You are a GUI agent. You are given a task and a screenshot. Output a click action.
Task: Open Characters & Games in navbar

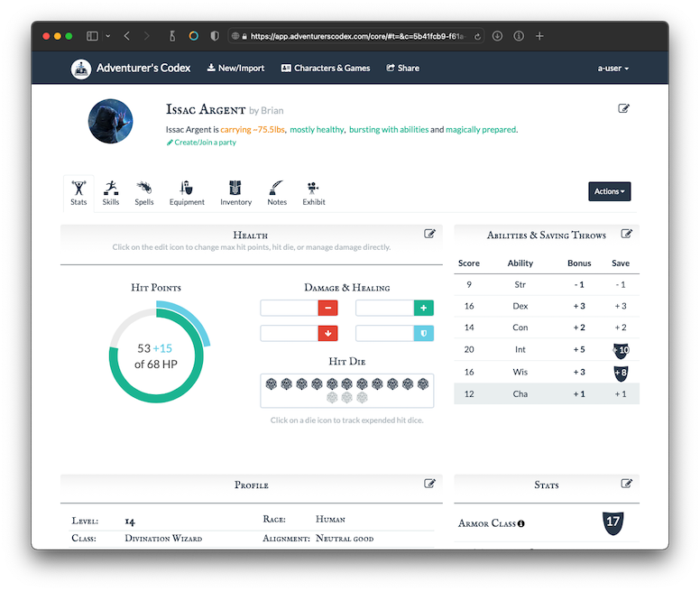[325, 69]
